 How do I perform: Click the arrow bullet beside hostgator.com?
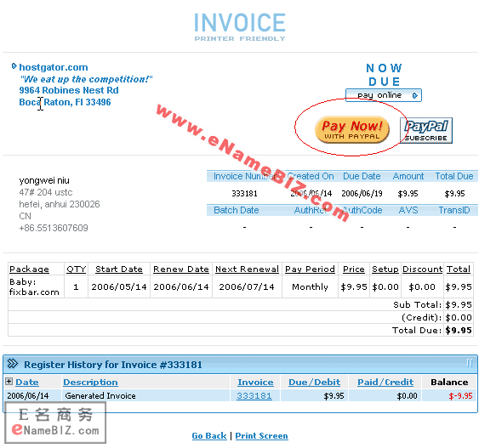pyautogui.click(x=14, y=66)
